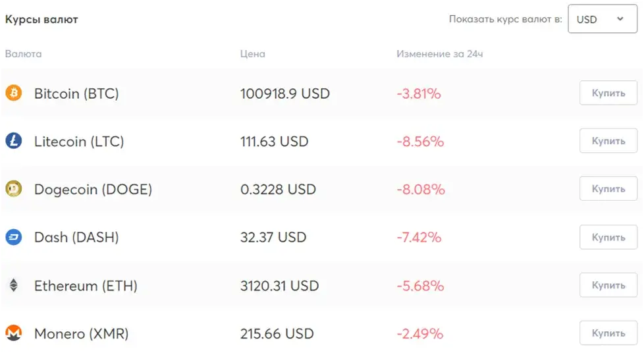Select the Bitcoin (BTC) name label
Image resolution: width=644 pixels, height=353 pixels.
pyautogui.click(x=76, y=94)
